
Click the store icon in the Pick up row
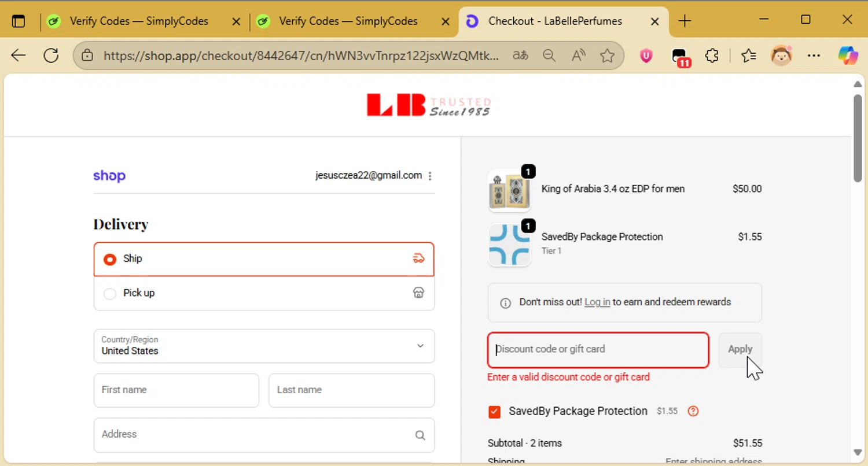coord(418,293)
